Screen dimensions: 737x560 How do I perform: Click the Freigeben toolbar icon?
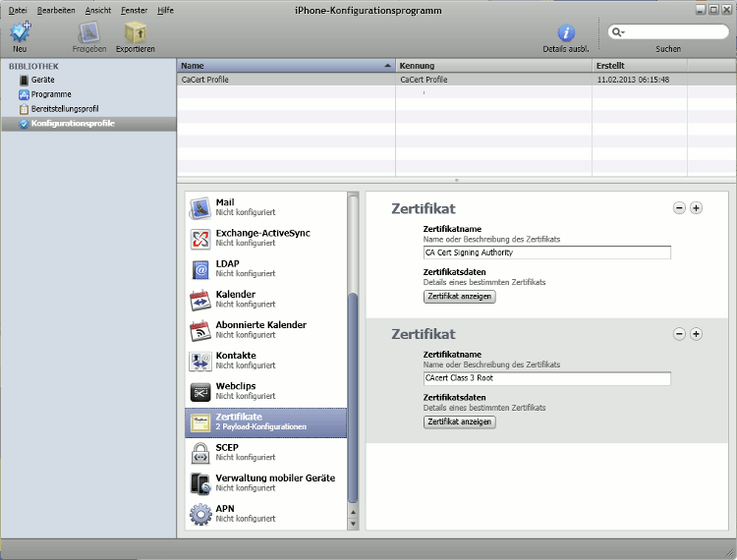[88, 33]
